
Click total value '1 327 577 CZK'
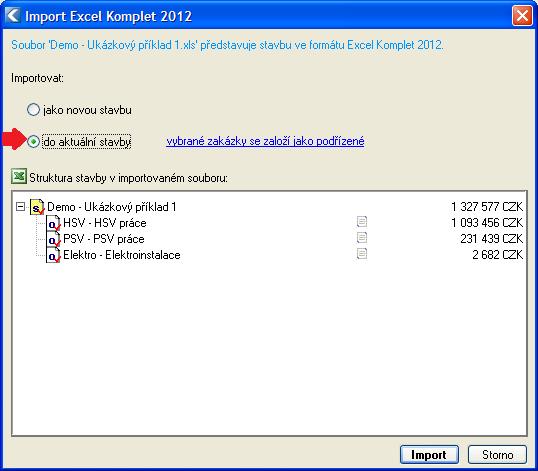pos(487,207)
